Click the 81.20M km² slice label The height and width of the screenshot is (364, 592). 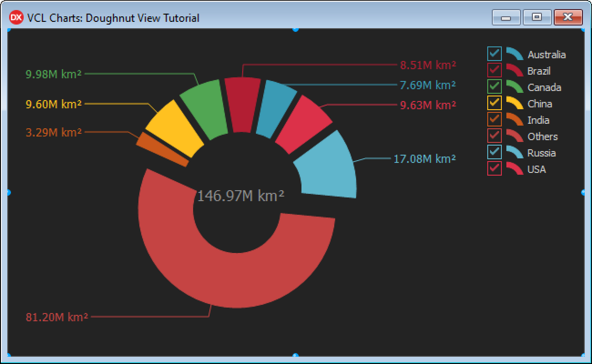(x=57, y=317)
